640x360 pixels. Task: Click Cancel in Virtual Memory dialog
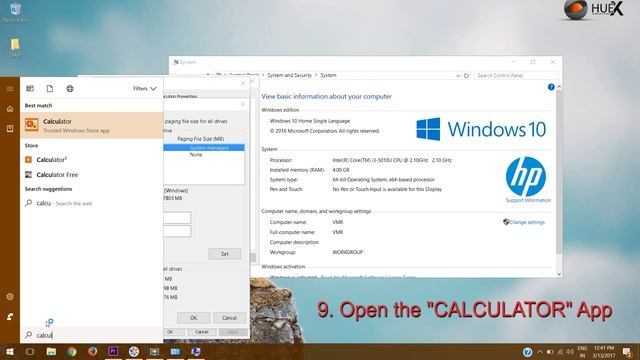(229, 318)
